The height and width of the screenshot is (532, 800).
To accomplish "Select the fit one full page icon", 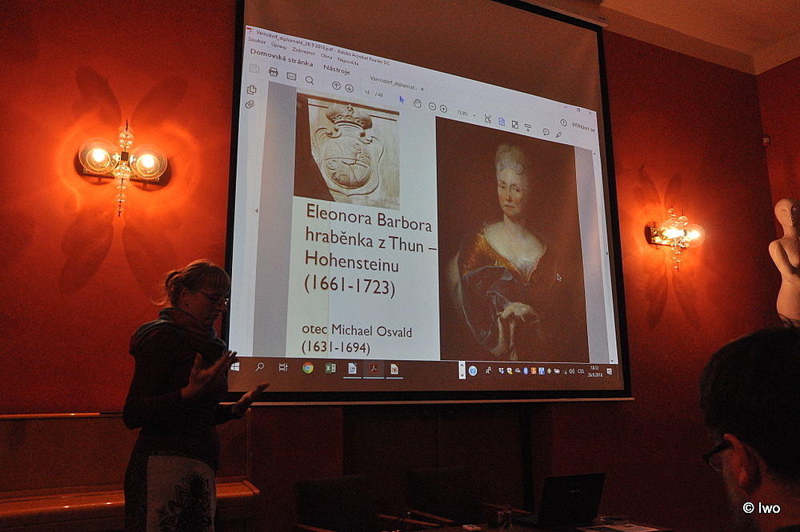I will coord(502,122).
